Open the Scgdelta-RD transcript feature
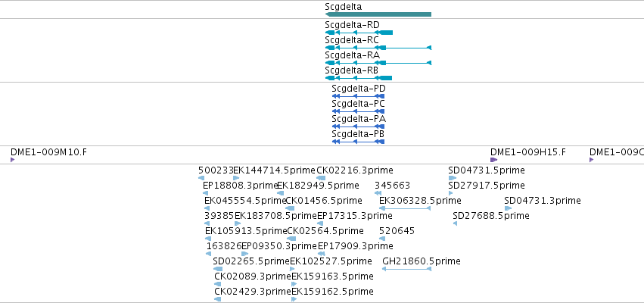 [x=359, y=33]
